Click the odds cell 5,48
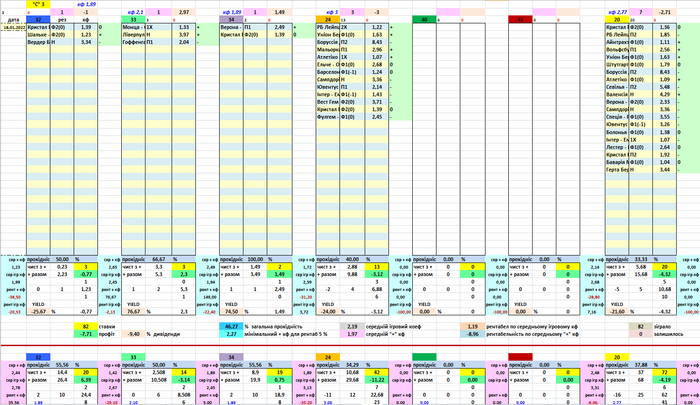 (665, 87)
